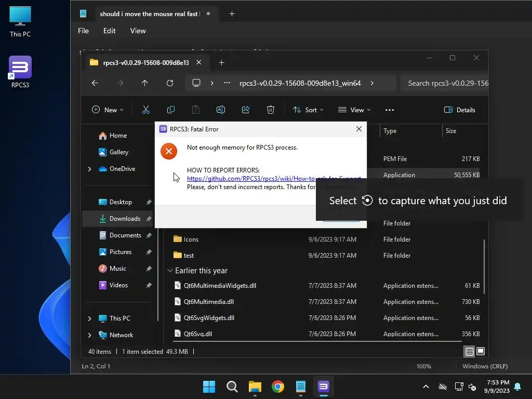Open the View dropdown in Explorer toolbar

354,110
